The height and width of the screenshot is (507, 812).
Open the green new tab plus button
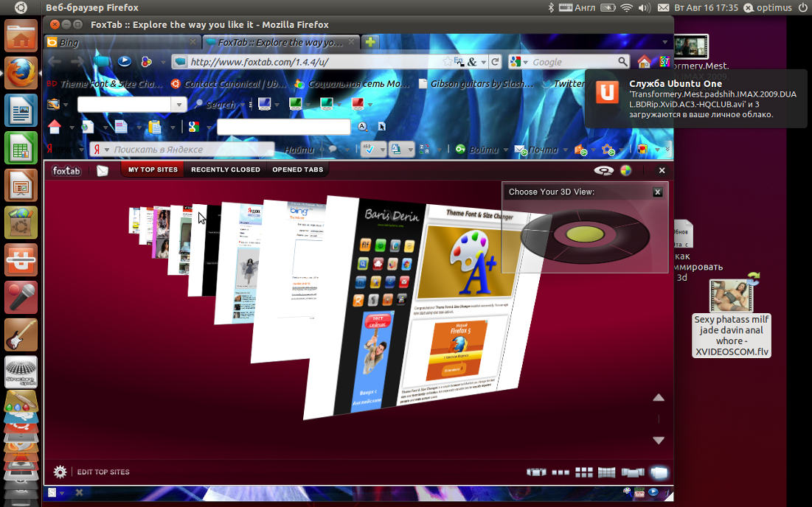coord(370,42)
